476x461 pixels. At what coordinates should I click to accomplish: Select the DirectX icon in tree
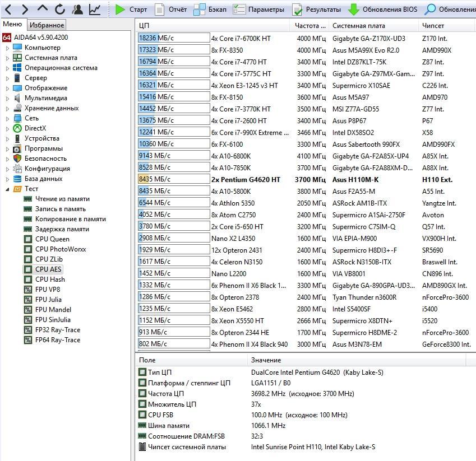pyautogui.click(x=17, y=128)
